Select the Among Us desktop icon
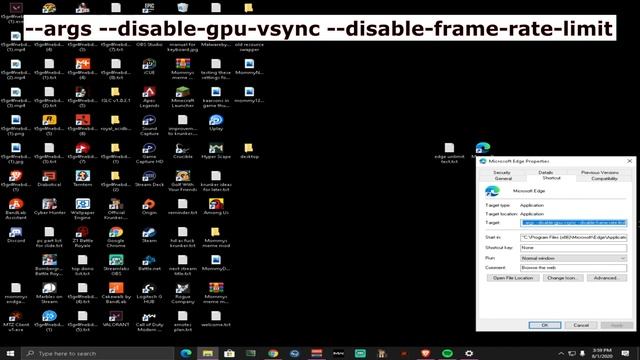Viewport: 640px width, 360px height. coord(216,207)
